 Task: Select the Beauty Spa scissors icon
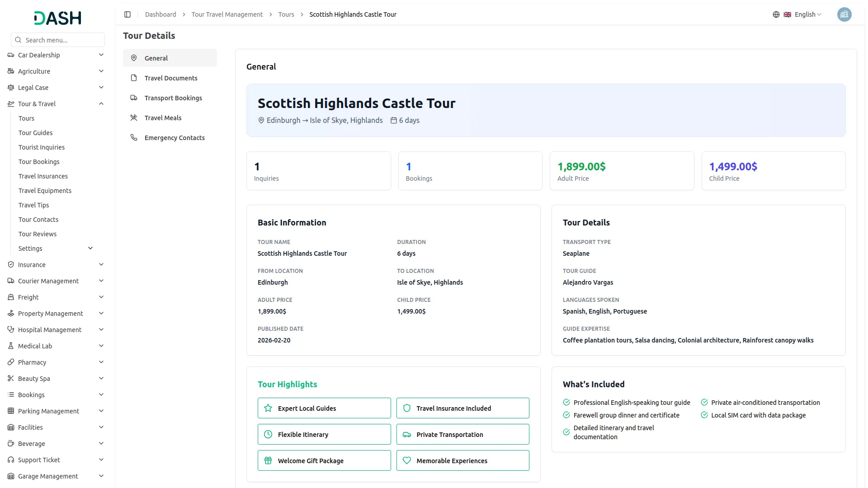click(10, 378)
